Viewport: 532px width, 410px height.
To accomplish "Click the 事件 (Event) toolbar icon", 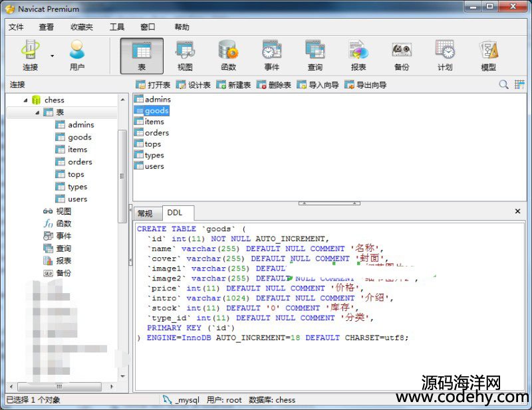I will (271, 54).
